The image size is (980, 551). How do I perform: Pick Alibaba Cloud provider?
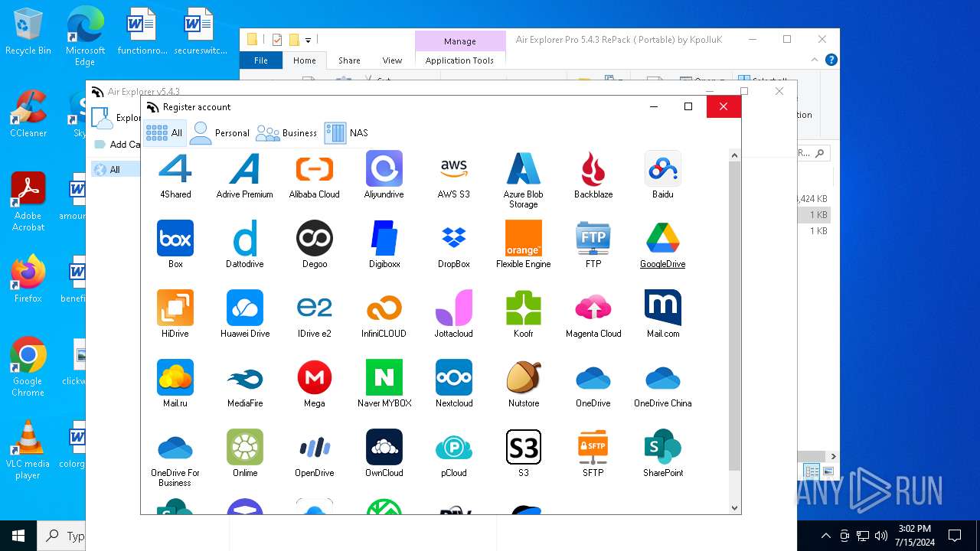(315, 175)
